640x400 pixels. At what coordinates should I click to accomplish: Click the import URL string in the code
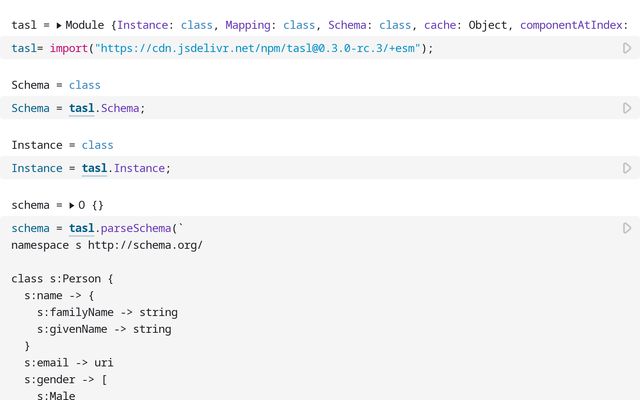[x=258, y=48]
